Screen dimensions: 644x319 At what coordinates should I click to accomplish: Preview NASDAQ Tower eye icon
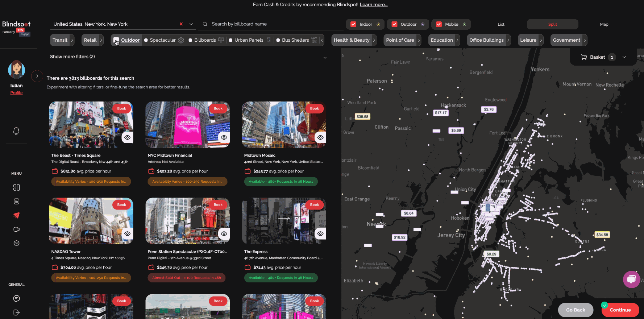pyautogui.click(x=128, y=233)
